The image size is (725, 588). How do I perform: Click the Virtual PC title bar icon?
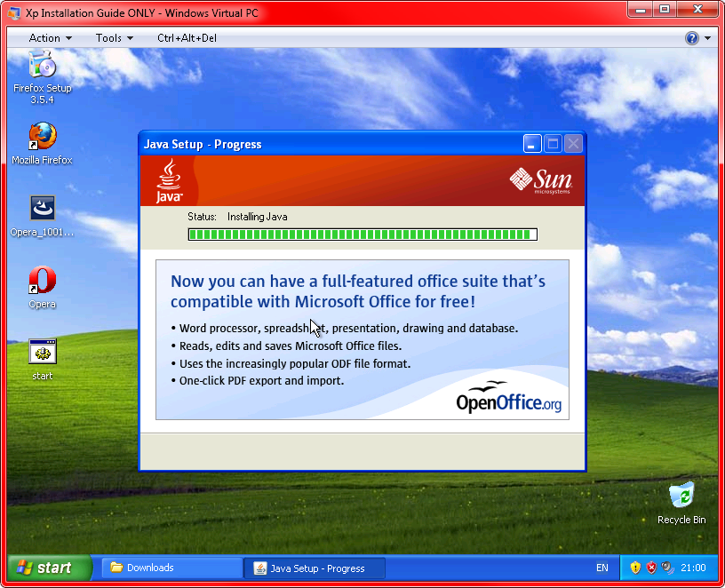15,13
